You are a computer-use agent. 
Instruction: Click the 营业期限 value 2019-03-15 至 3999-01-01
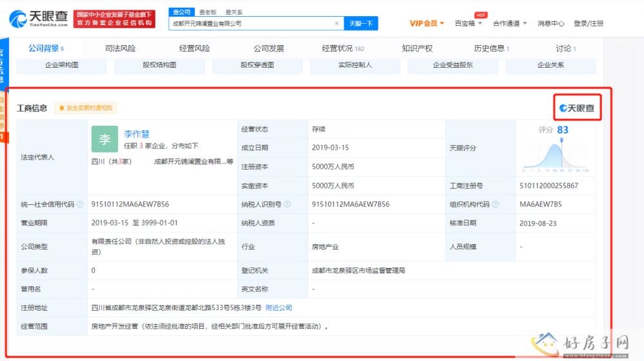point(134,223)
